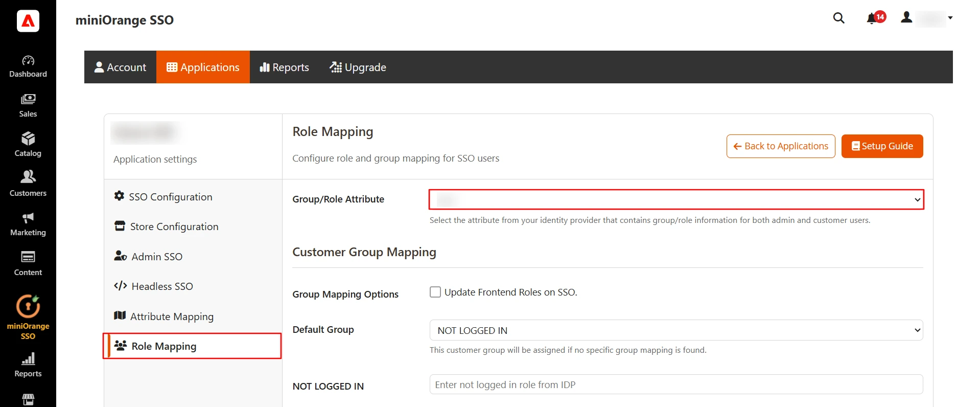Image resolution: width=980 pixels, height=407 pixels.
Task: Click the Role Mapping users icon
Action: coord(121,346)
